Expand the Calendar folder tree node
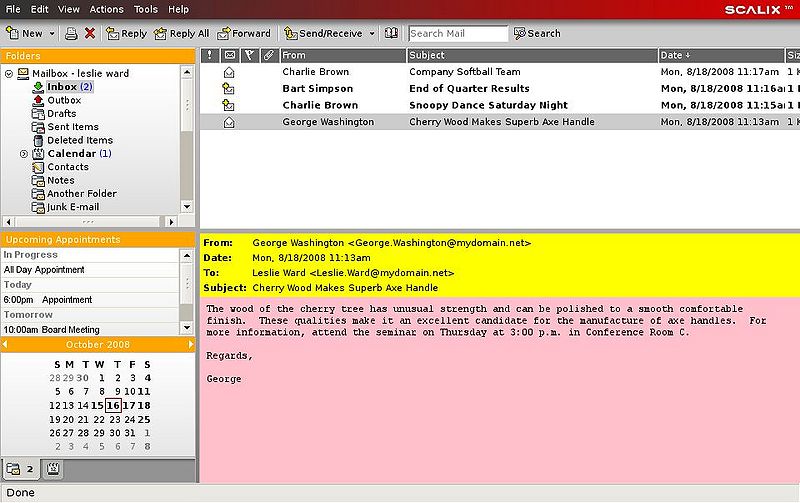800x503 pixels. [x=24, y=154]
